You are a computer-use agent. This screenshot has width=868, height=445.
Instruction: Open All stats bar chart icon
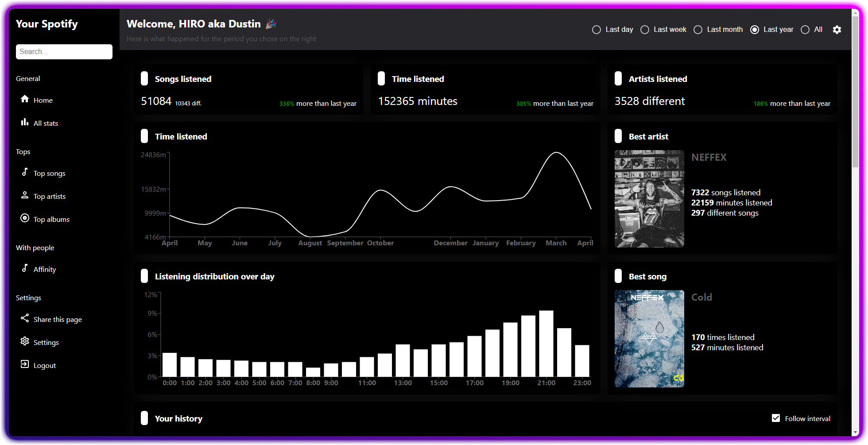[25, 122]
